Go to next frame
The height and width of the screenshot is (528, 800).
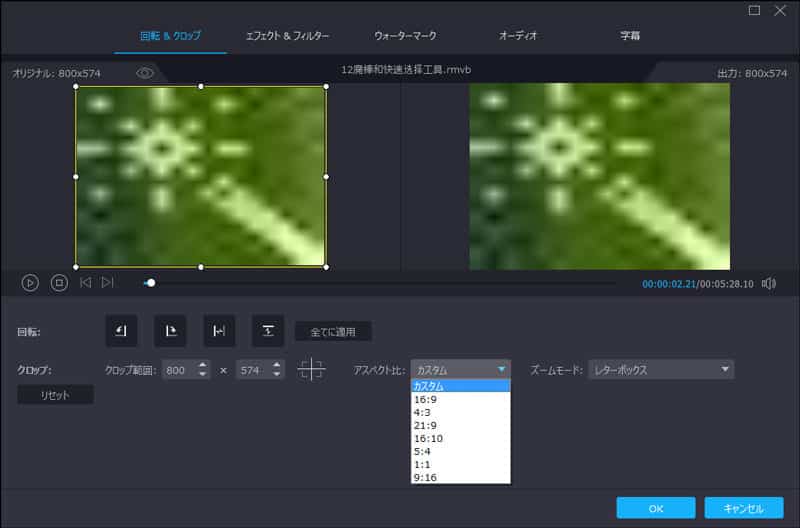pyautogui.click(x=107, y=282)
